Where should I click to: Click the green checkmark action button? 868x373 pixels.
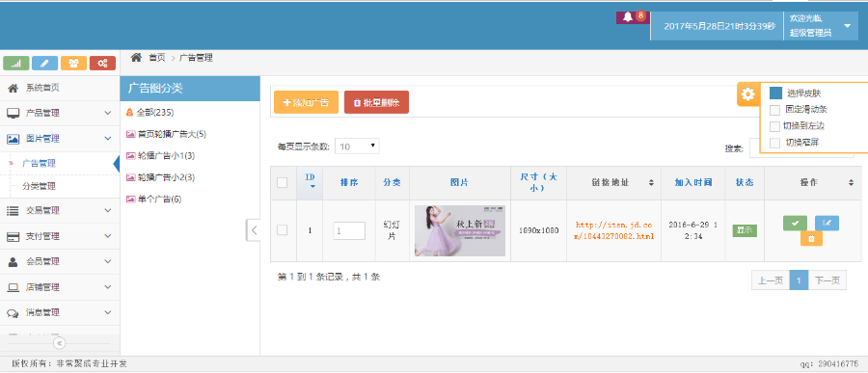click(795, 223)
